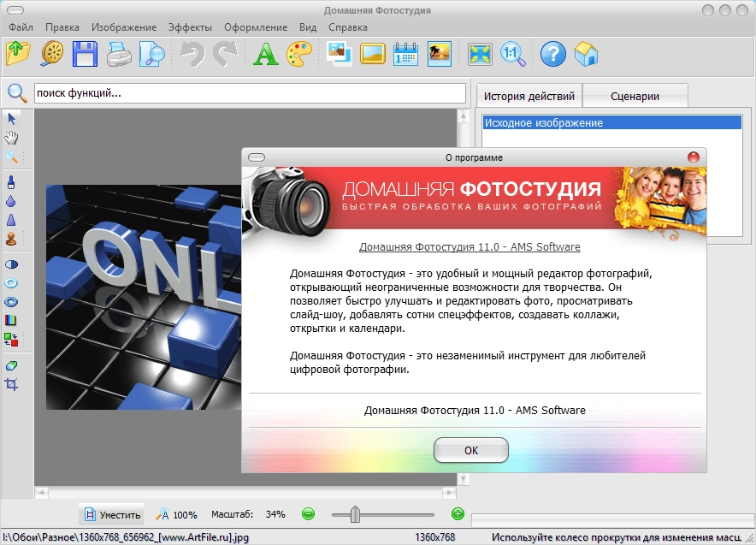Click the zoom scale slider handle

(356, 514)
